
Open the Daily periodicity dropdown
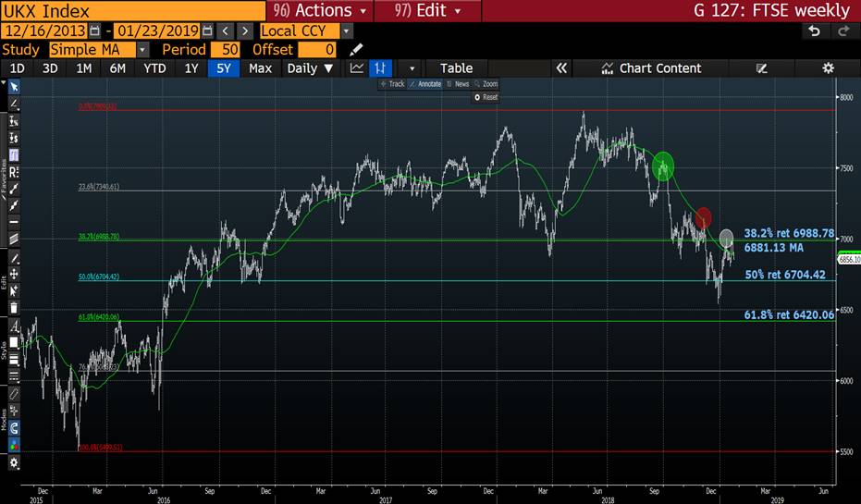pyautogui.click(x=310, y=68)
